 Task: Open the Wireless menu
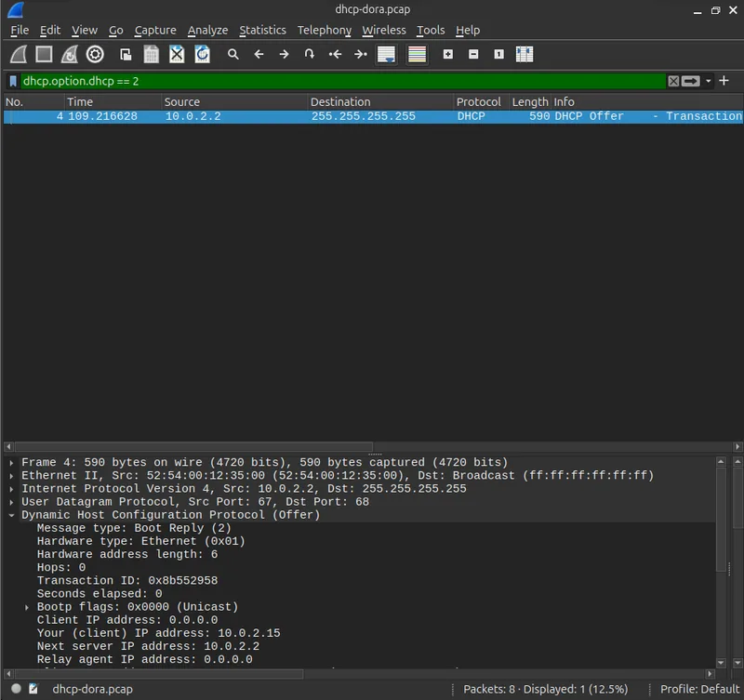point(384,31)
